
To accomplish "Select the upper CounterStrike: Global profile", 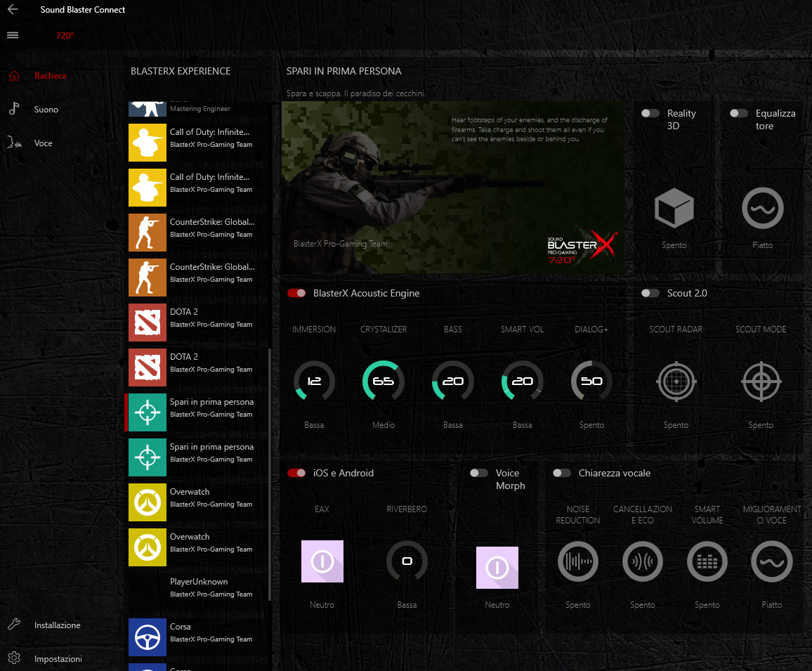I will pos(197,233).
